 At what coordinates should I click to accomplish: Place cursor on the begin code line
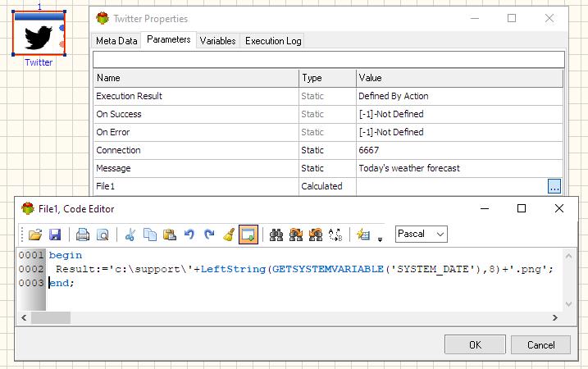pyautogui.click(x=66, y=255)
